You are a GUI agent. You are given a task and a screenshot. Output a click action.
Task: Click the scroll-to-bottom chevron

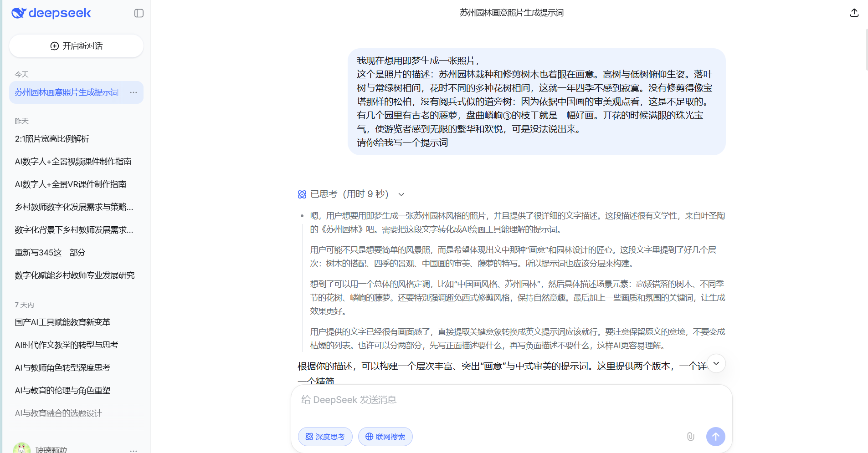(x=716, y=363)
